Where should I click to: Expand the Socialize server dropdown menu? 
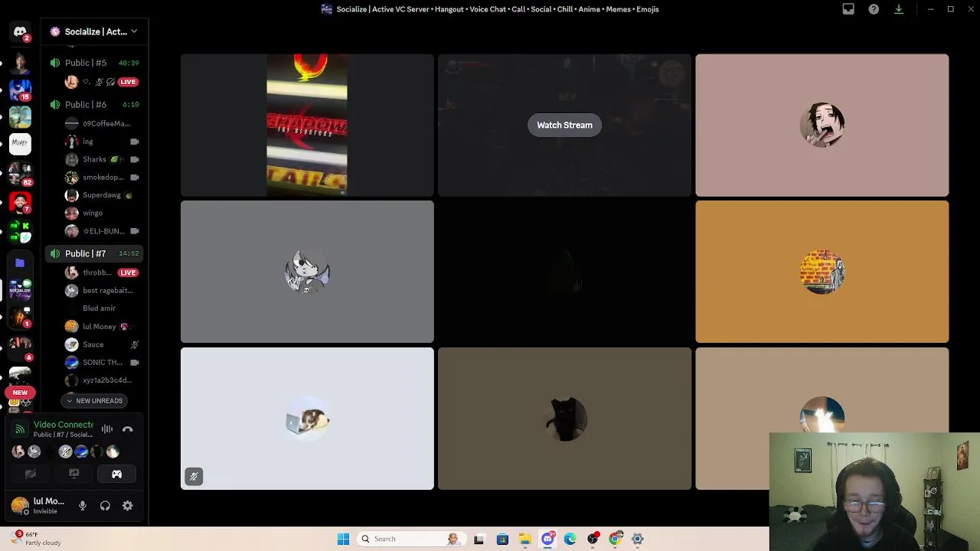point(134,31)
